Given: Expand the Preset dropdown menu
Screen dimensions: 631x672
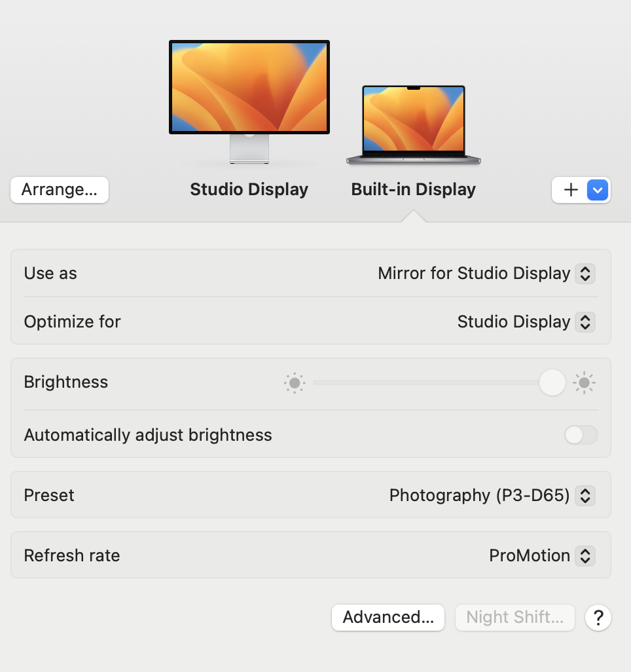Looking at the screenshot, I should [585, 496].
